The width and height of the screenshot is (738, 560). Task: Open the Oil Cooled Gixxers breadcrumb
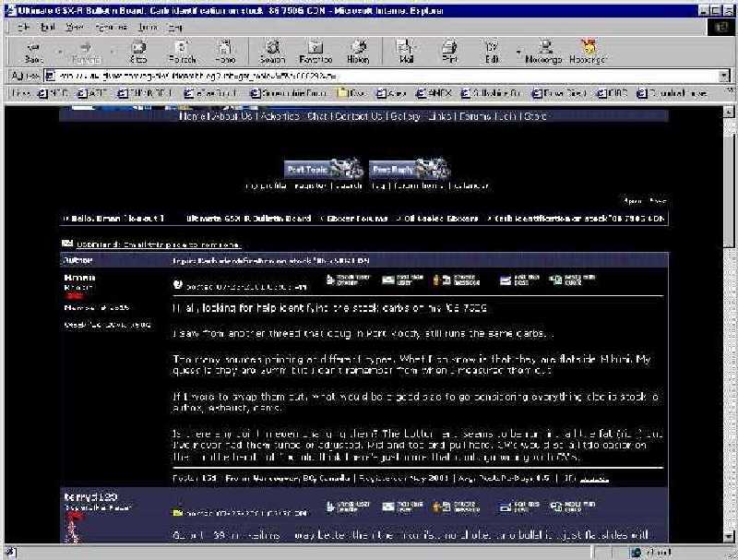(441, 219)
